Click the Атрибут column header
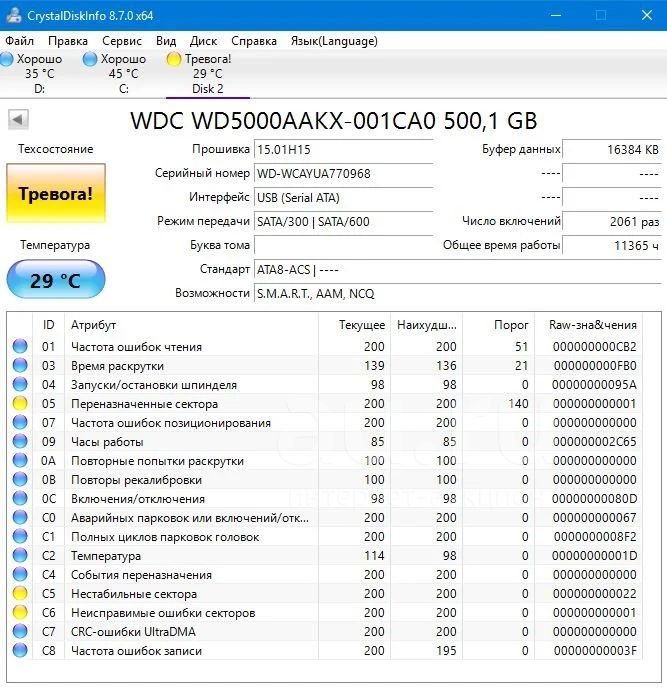 click(x=191, y=325)
